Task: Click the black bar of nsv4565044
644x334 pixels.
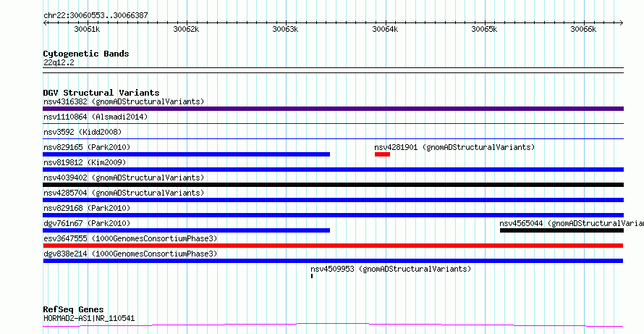Action: (x=562, y=230)
